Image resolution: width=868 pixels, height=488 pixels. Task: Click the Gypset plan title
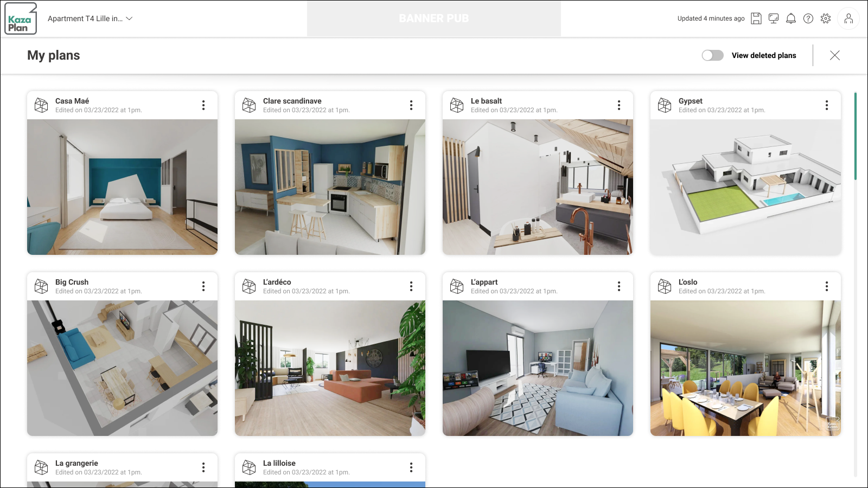pos(691,101)
